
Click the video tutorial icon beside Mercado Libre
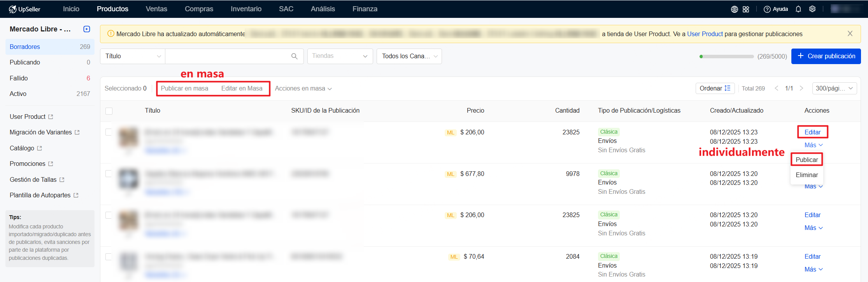click(87, 29)
